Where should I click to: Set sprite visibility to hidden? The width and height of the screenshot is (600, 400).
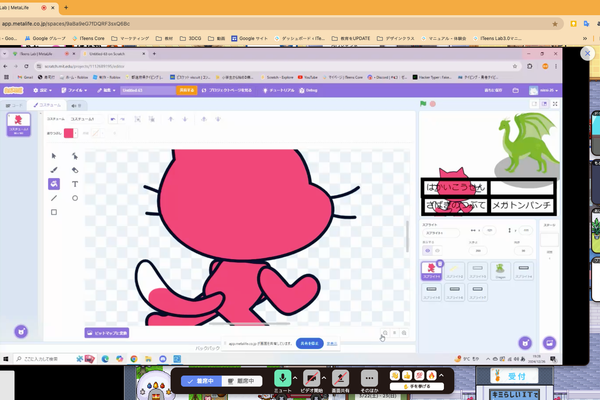[x=437, y=251]
